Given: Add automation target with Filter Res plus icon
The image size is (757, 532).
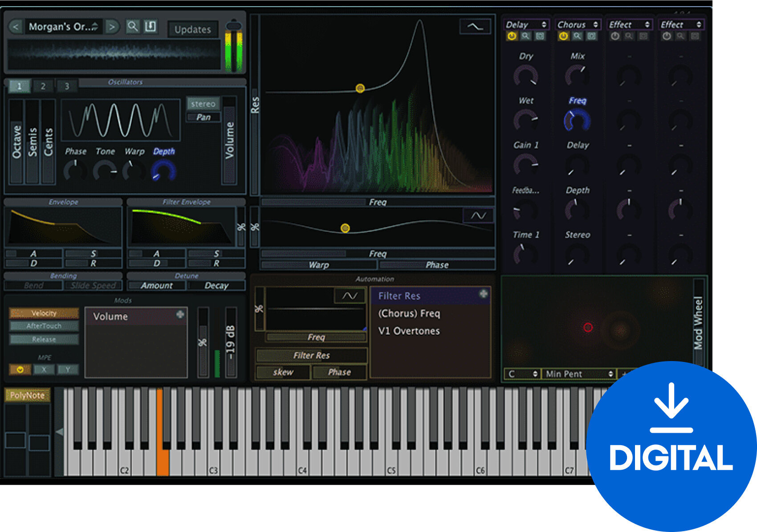Looking at the screenshot, I should (483, 294).
